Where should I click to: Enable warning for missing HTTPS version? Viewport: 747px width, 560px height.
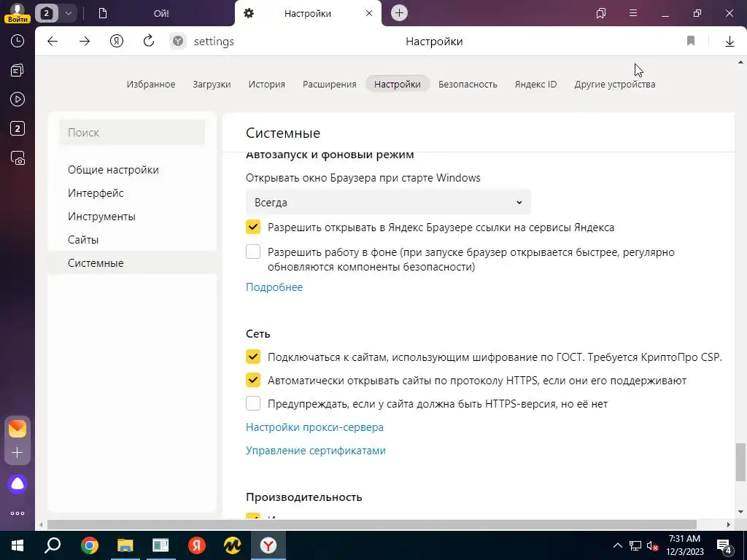253,403
